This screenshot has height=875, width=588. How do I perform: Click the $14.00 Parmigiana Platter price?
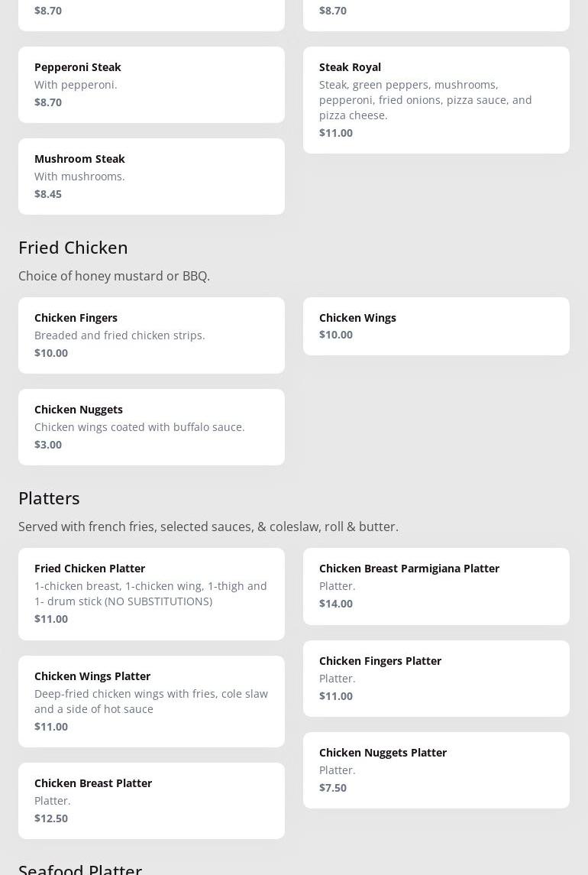336,603
